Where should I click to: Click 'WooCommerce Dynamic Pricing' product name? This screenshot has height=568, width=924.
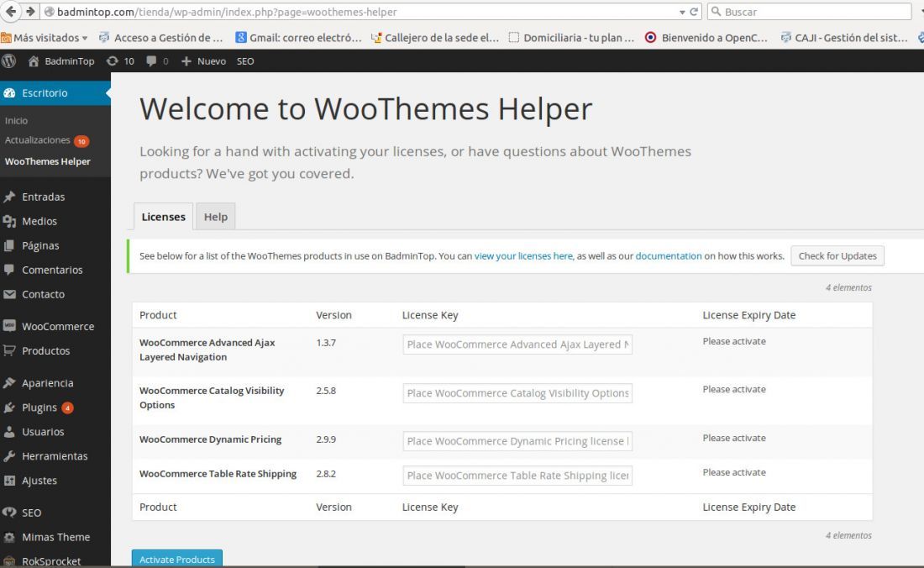[210, 439]
